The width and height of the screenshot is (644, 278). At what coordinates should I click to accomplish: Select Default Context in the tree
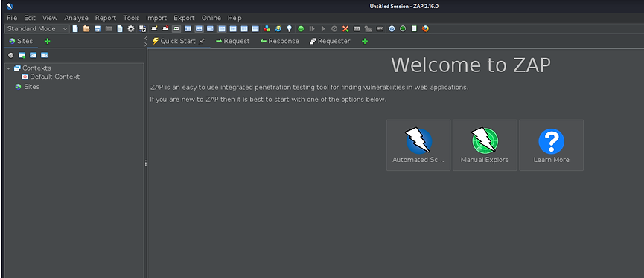coord(51,77)
